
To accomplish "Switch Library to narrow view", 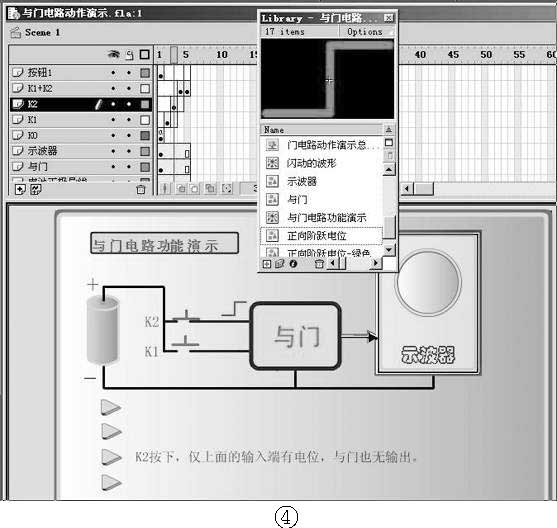I will click(x=390, y=155).
